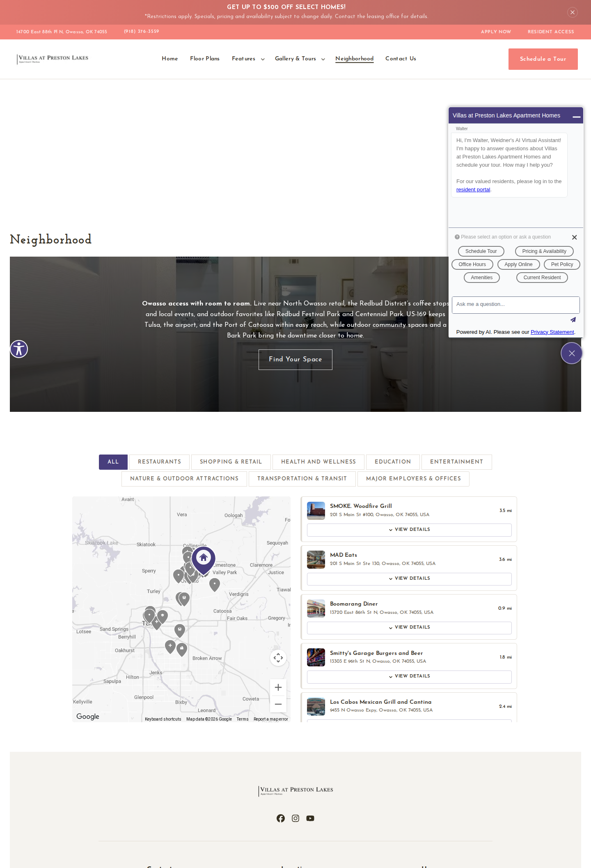Open the Apply Now link

496,32
